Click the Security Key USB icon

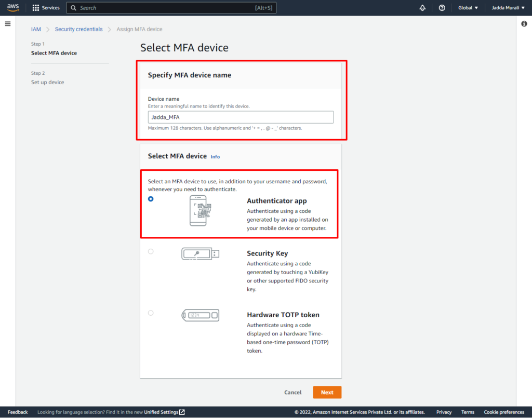pos(200,253)
